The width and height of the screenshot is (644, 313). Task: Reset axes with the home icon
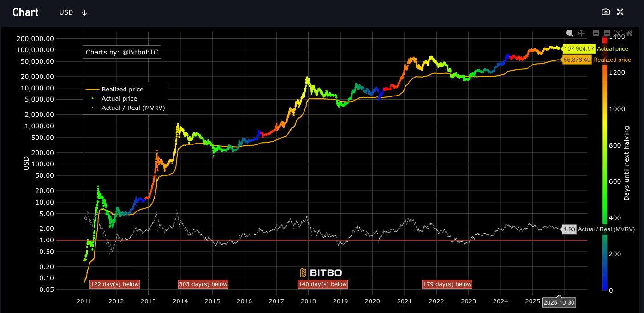tap(629, 33)
